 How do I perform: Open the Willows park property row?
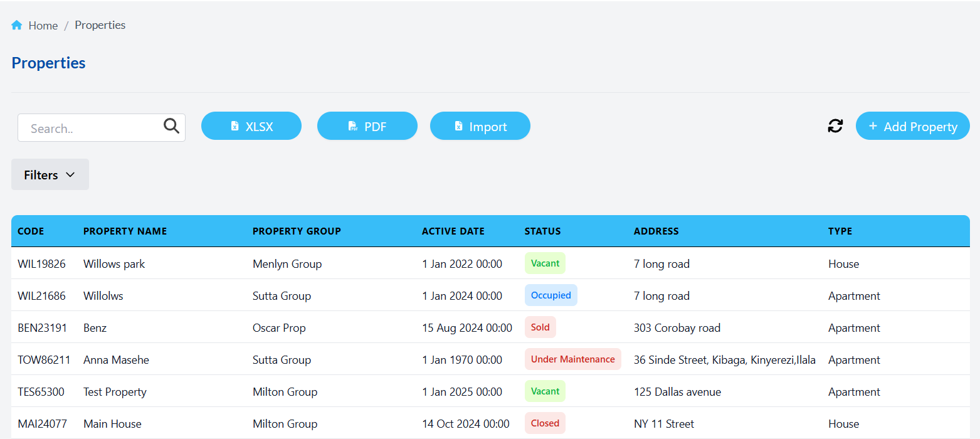pos(114,264)
